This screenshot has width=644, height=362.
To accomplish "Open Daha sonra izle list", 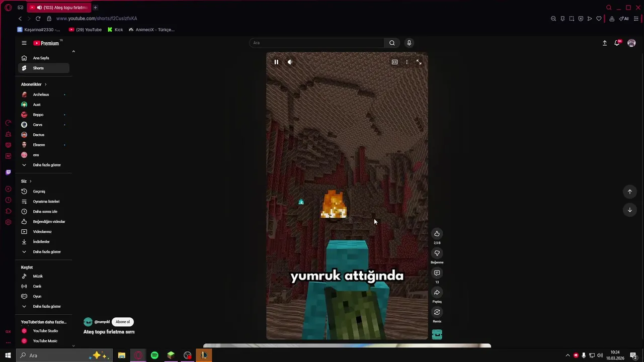I will (44, 212).
